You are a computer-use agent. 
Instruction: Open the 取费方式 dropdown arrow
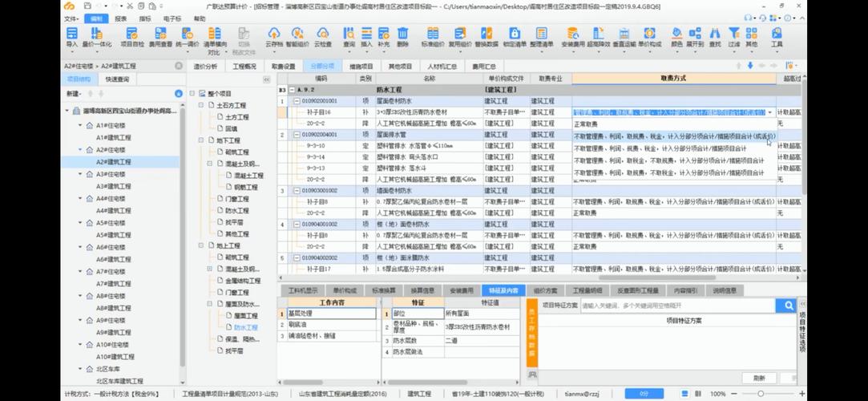(x=770, y=112)
